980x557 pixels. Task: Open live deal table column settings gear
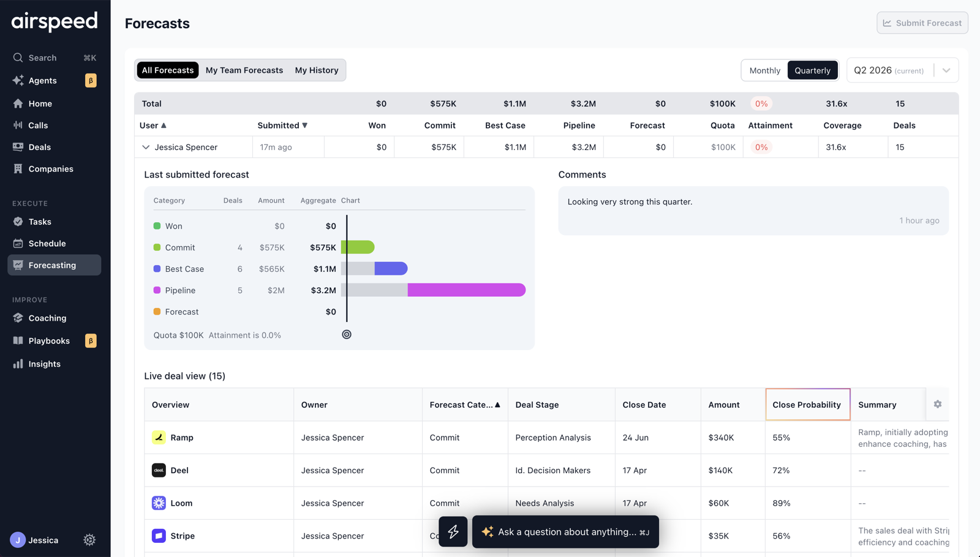(x=937, y=404)
